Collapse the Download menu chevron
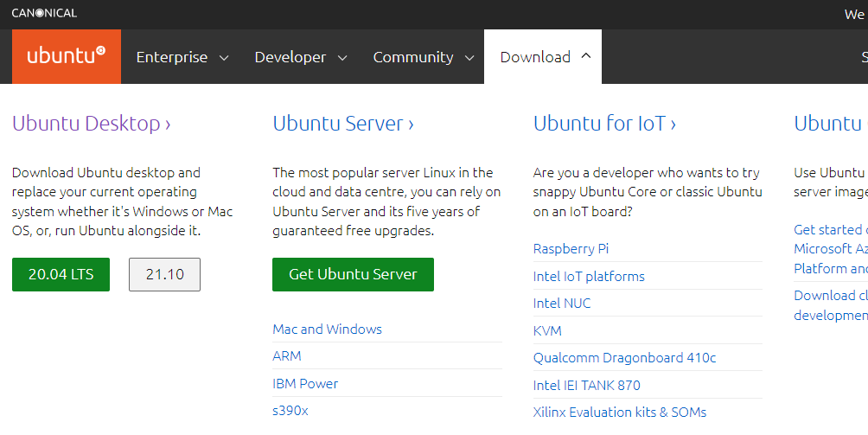This screenshot has height=435, width=868. (586, 56)
